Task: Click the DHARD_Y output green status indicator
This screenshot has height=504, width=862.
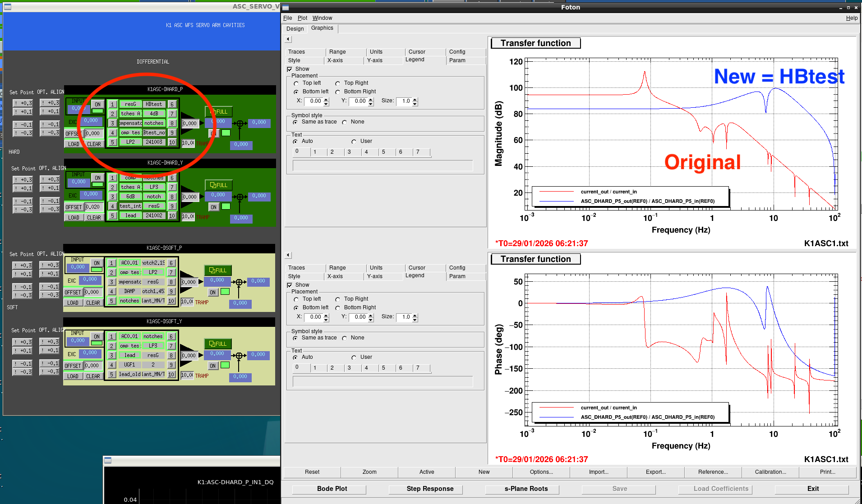Action: [226, 207]
